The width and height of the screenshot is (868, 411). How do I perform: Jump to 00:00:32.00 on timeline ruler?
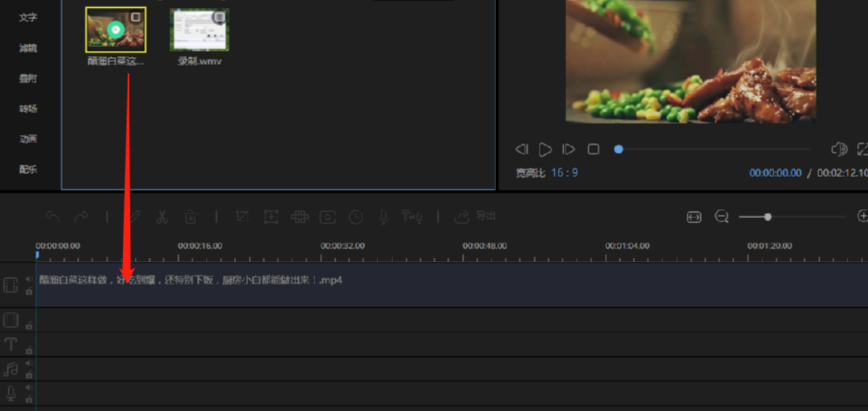point(342,245)
